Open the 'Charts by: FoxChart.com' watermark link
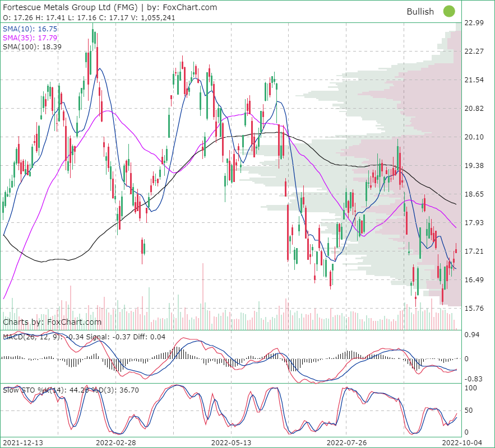The width and height of the screenshot is (495, 448). click(x=52, y=322)
